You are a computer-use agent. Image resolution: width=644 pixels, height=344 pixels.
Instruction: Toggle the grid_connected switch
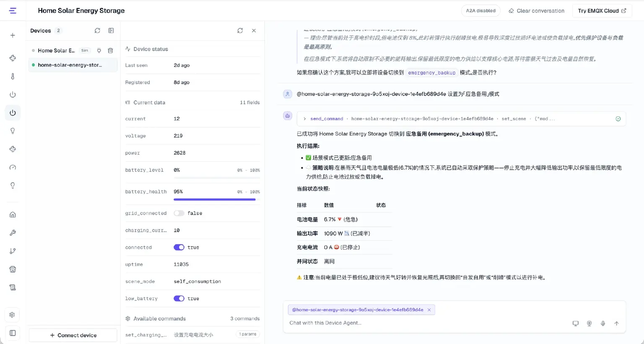(x=179, y=213)
